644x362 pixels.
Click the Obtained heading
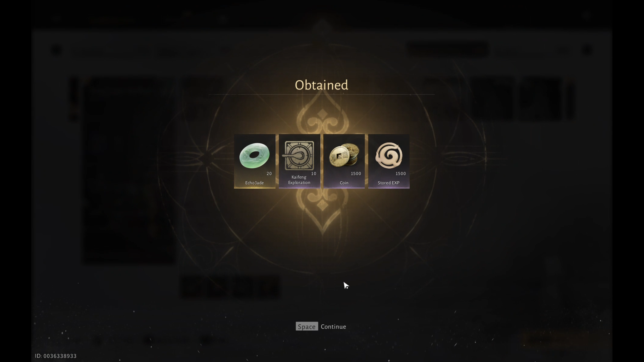(321, 85)
